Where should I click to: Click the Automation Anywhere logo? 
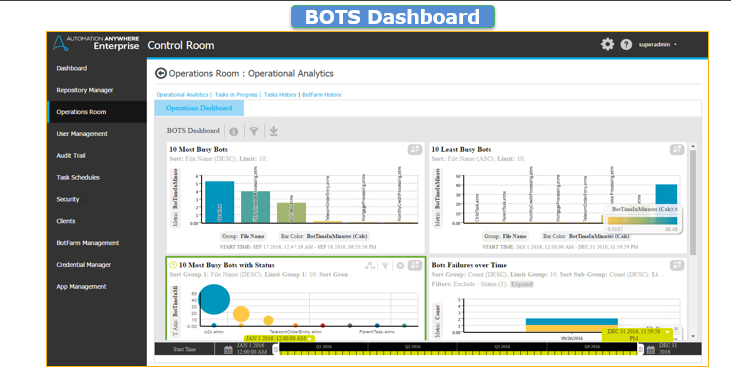coord(96,43)
